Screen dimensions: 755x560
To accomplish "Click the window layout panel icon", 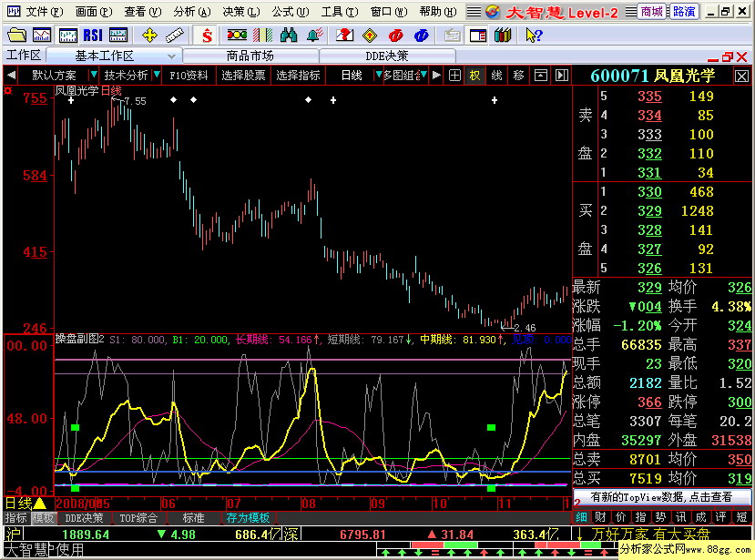I will [x=477, y=36].
